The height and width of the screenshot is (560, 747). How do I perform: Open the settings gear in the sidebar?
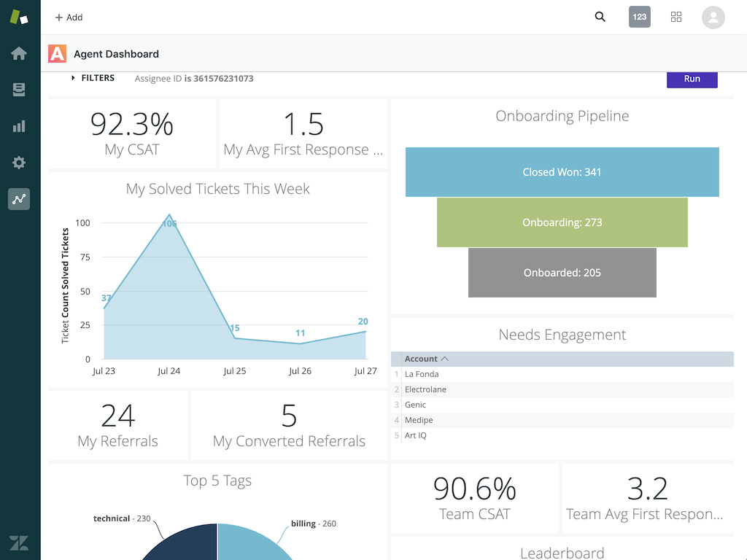[18, 162]
